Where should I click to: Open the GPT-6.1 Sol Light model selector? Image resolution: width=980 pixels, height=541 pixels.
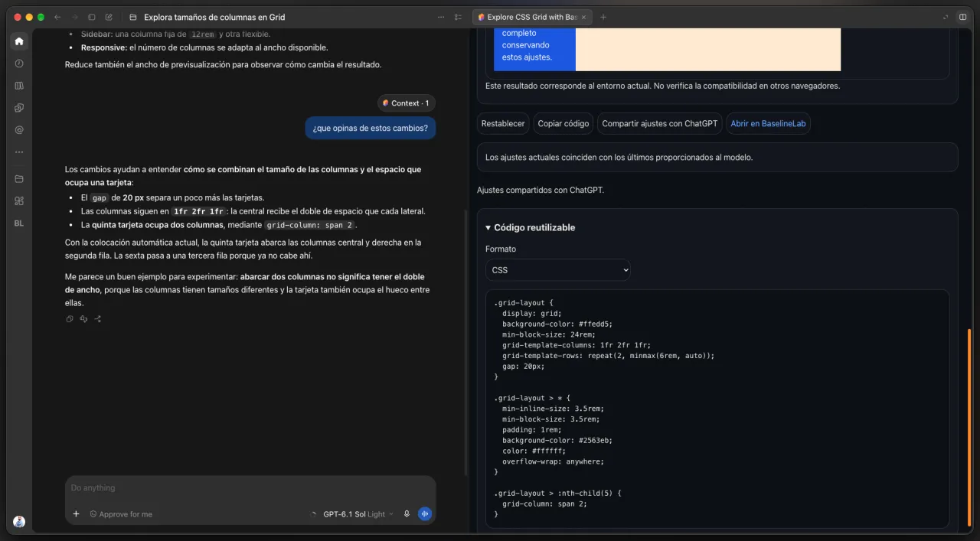coord(358,514)
